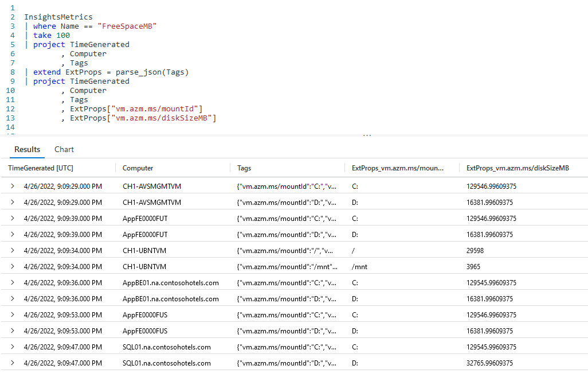Expand the AppFE0000FUT row with drive C:
This screenshot has height=373, width=588.
12,218
